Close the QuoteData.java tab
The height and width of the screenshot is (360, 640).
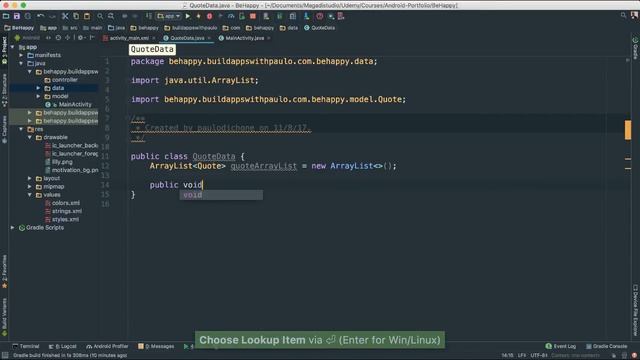(209, 38)
